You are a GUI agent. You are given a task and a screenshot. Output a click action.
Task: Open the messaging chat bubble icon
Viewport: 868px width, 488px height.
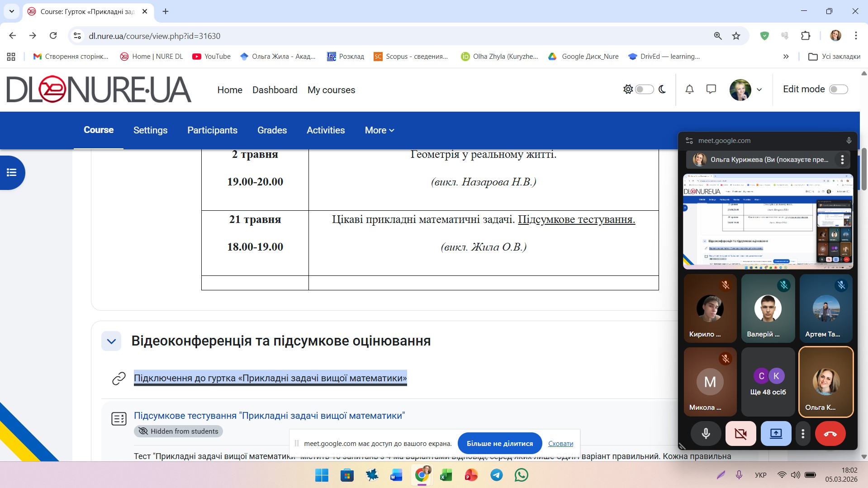pyautogui.click(x=711, y=90)
